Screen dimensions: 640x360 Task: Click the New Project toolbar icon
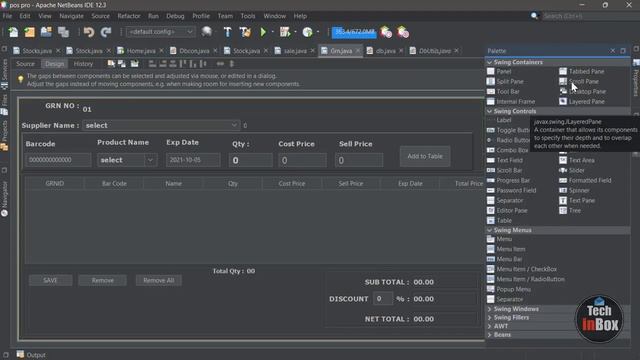[29, 32]
